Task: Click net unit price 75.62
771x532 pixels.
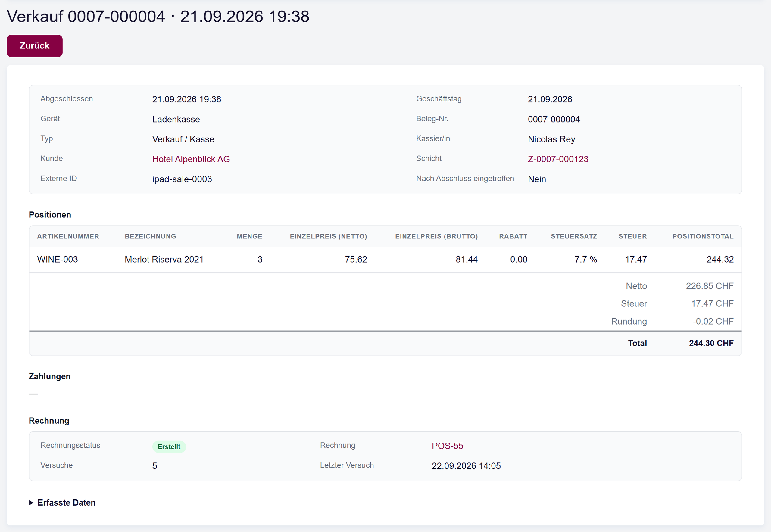Action: (x=356, y=259)
